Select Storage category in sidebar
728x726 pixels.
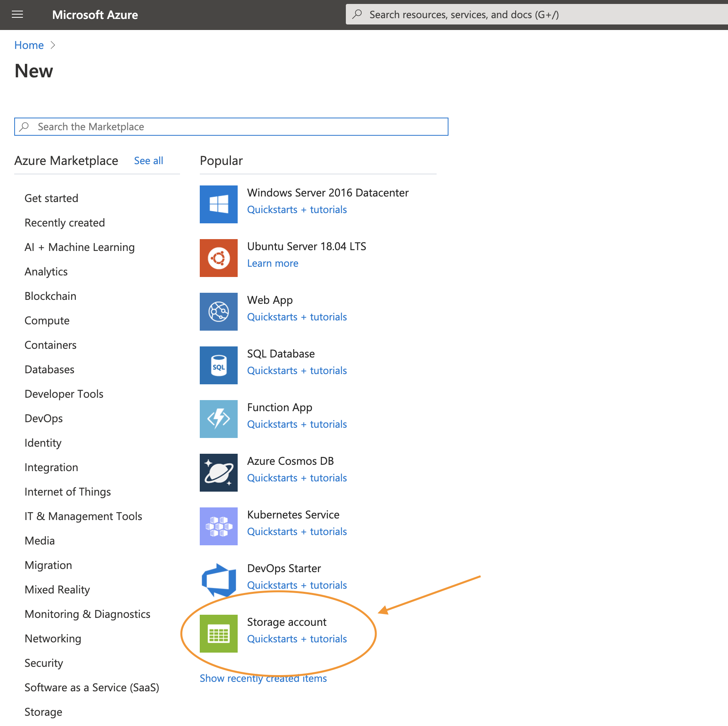43,712
